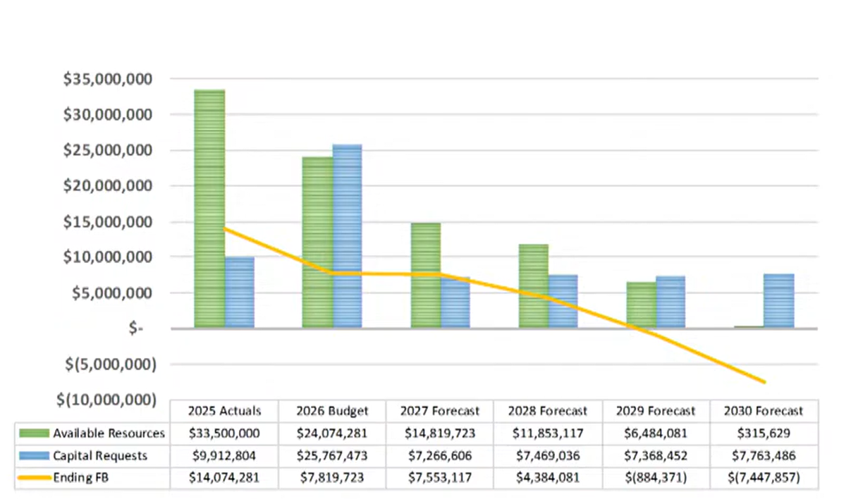Viewport: 851px width, 504px height.
Task: Click the $33,500,000 table cell
Action: click(x=224, y=433)
